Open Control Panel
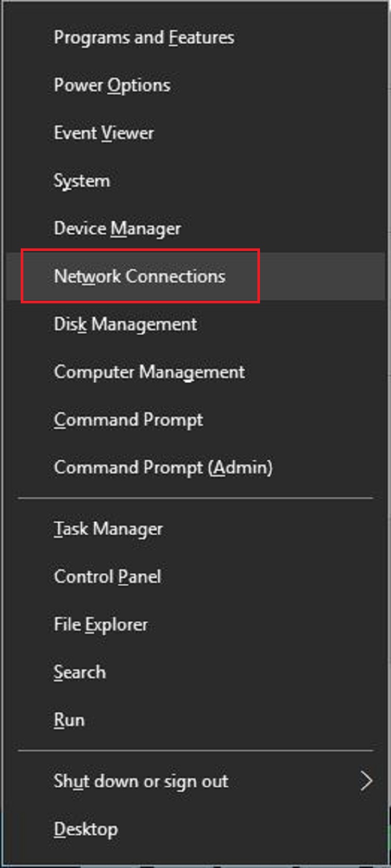This screenshot has height=868, width=391. (x=107, y=577)
